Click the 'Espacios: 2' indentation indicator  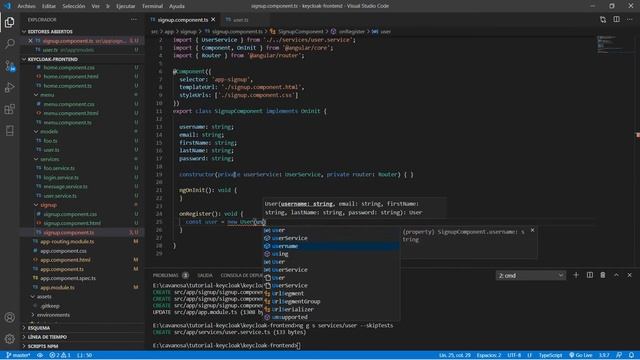click(489, 355)
